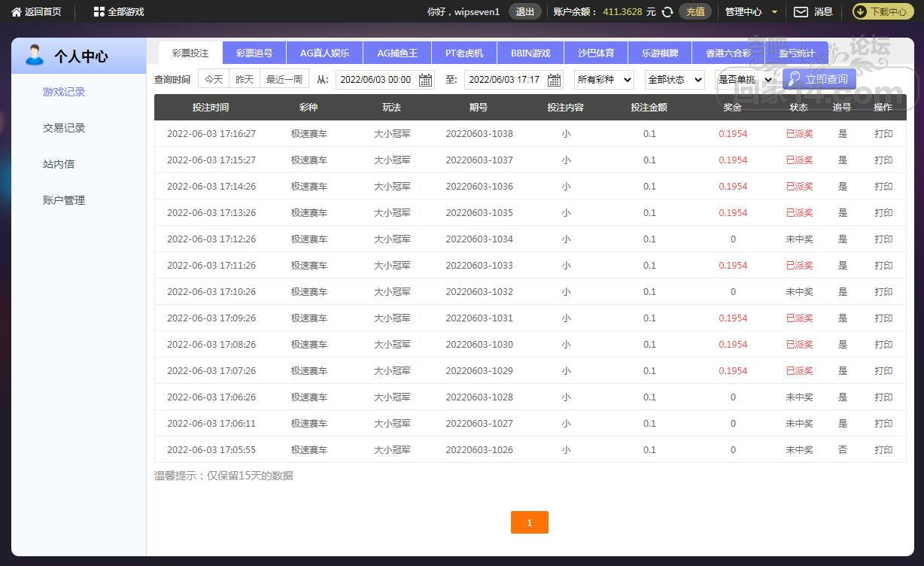Open 交易记录 in sidebar
The width and height of the screenshot is (924, 566).
click(x=64, y=128)
